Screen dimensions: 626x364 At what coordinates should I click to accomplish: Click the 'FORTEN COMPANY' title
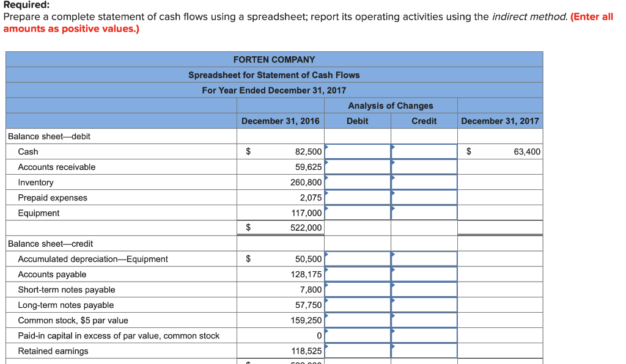[274, 59]
